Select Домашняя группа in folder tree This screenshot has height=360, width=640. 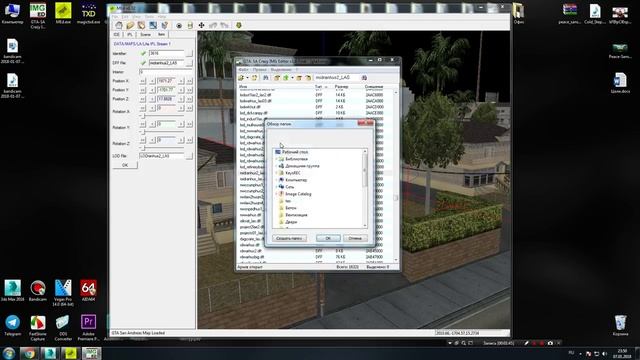302,166
